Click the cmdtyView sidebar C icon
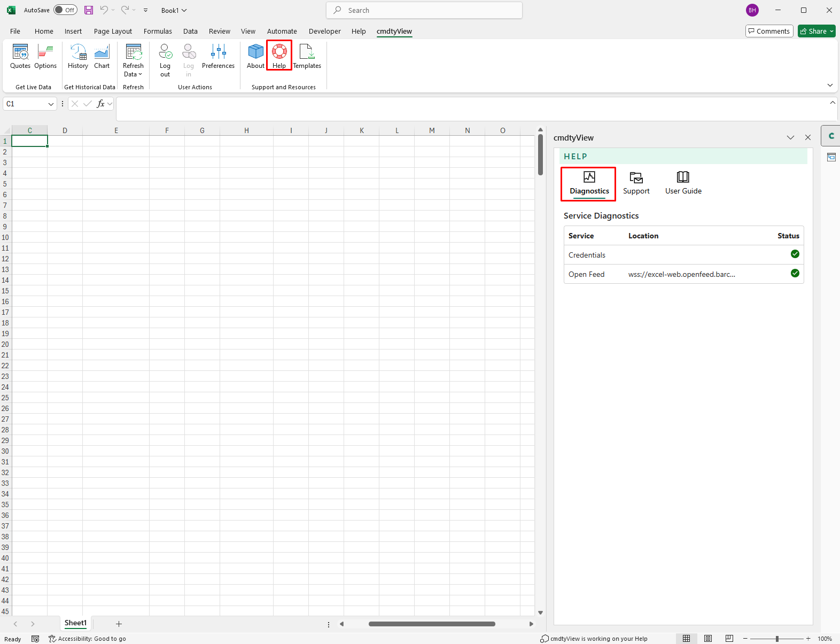The width and height of the screenshot is (840, 644). 831,136
